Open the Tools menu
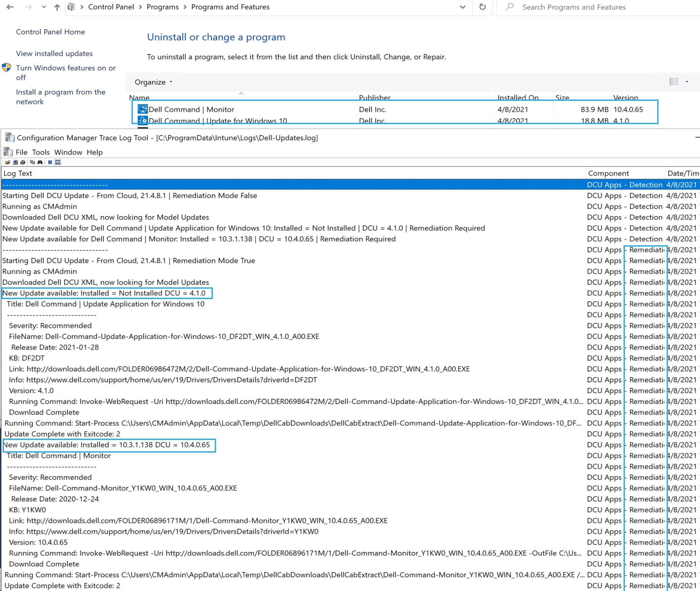 click(40, 152)
